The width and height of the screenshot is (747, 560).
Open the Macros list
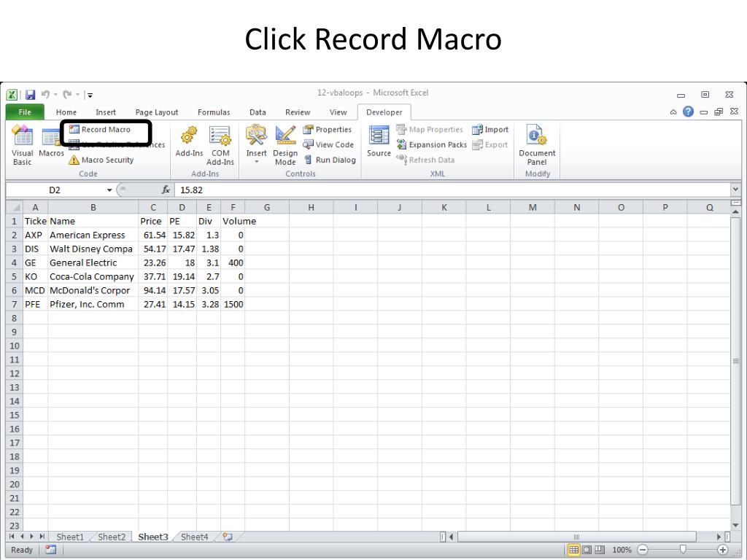click(x=51, y=142)
